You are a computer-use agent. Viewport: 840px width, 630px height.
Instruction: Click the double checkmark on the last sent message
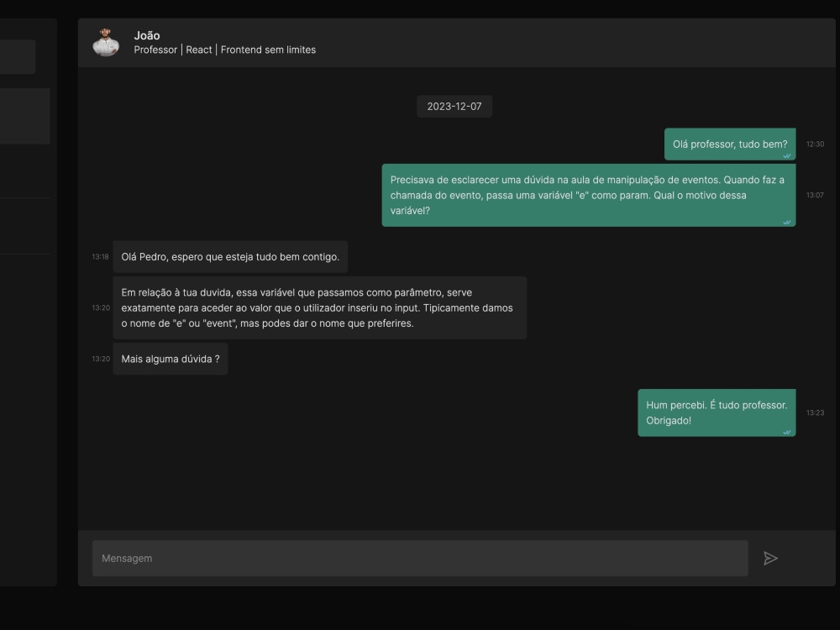[x=786, y=431]
